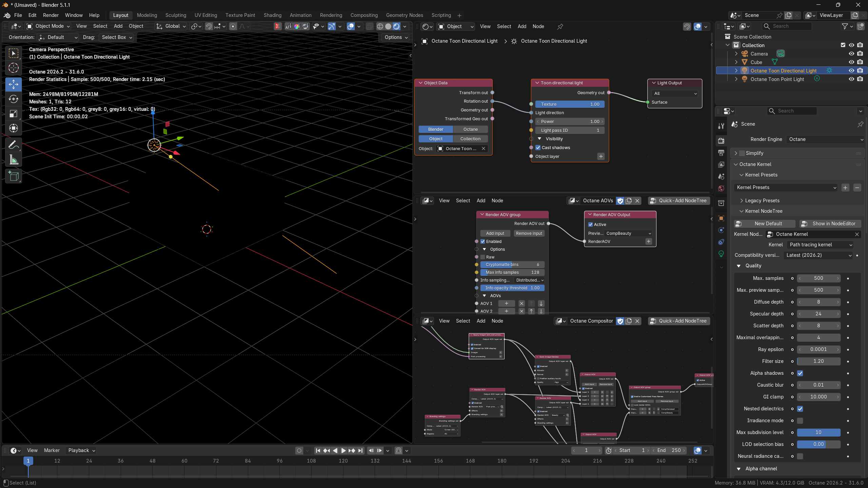This screenshot has height=488, width=868.
Task: Hide the Camera in viewport
Action: click(851, 54)
